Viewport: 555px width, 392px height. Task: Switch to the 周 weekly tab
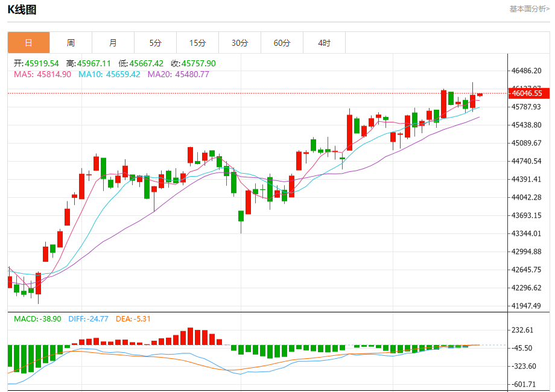point(71,43)
